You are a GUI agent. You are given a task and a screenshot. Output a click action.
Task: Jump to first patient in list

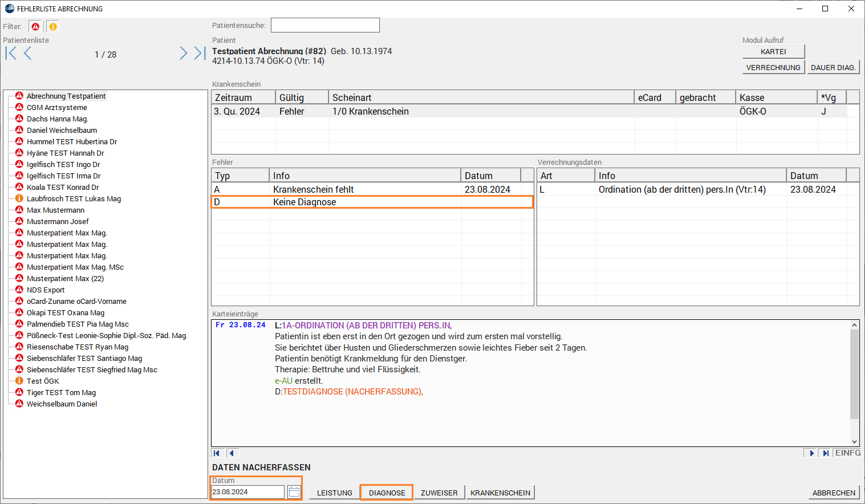tap(11, 54)
